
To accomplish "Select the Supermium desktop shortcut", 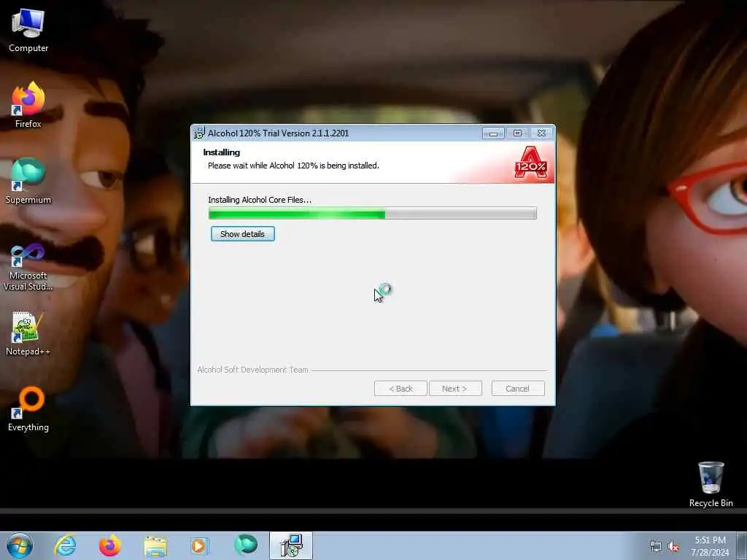I will coord(28,181).
